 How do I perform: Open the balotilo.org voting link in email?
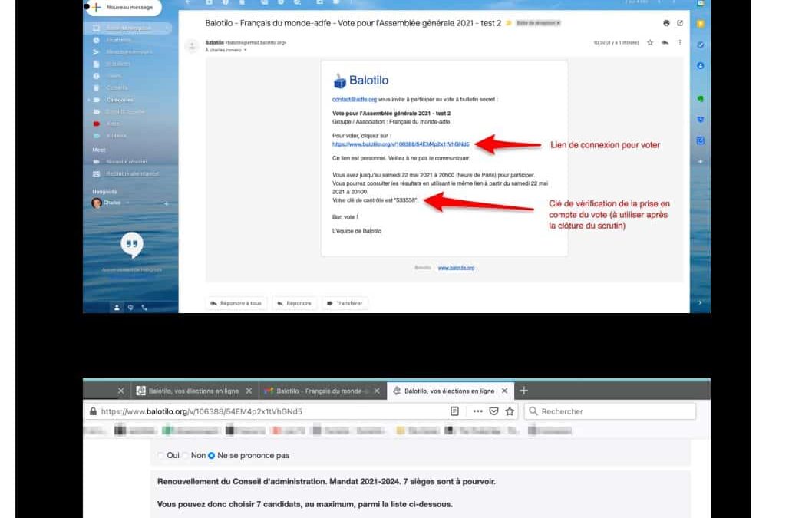pos(400,144)
